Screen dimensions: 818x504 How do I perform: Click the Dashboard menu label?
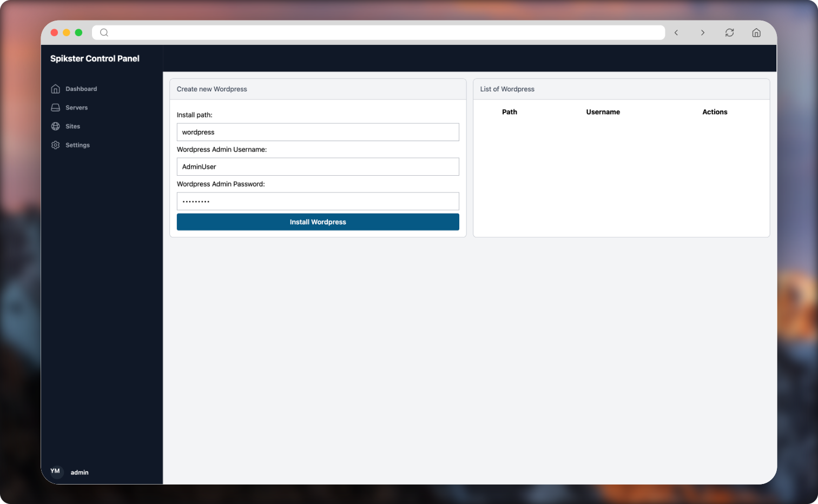[x=81, y=89]
